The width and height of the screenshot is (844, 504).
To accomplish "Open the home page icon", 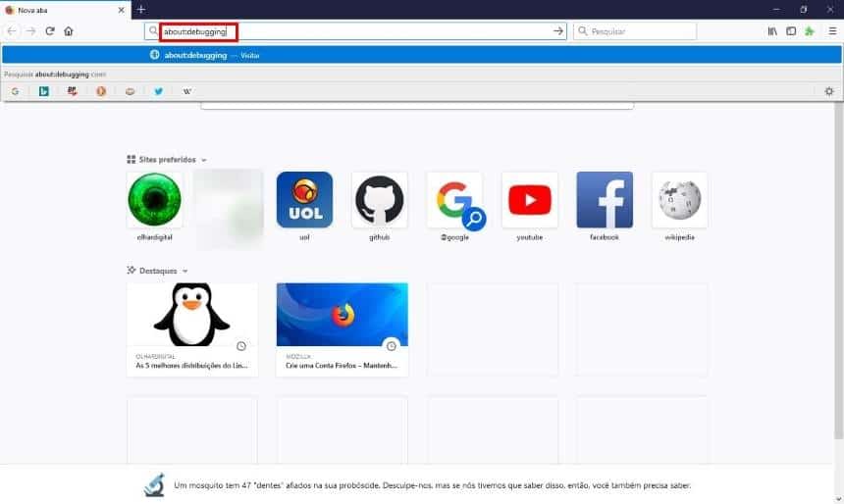I will point(69,31).
